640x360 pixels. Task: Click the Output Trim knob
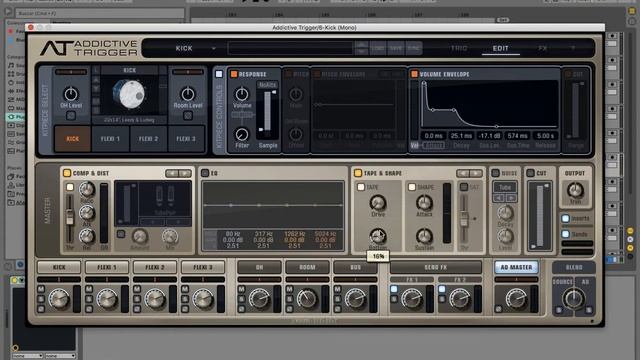pyautogui.click(x=575, y=190)
